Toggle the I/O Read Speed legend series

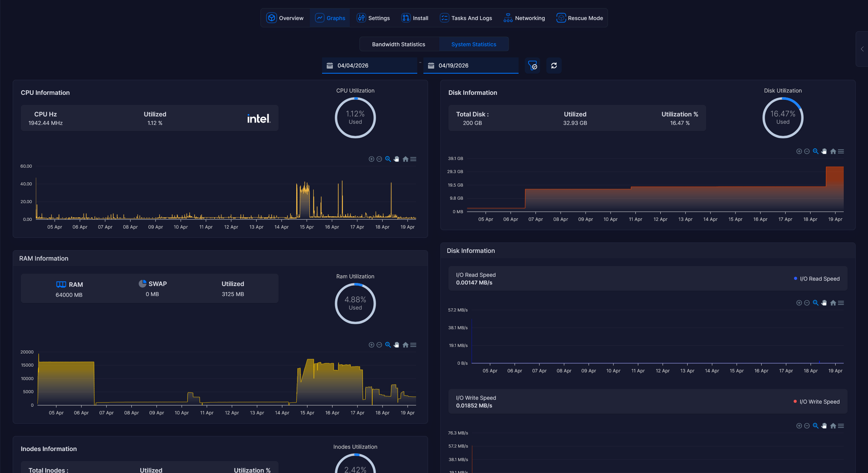(x=817, y=279)
